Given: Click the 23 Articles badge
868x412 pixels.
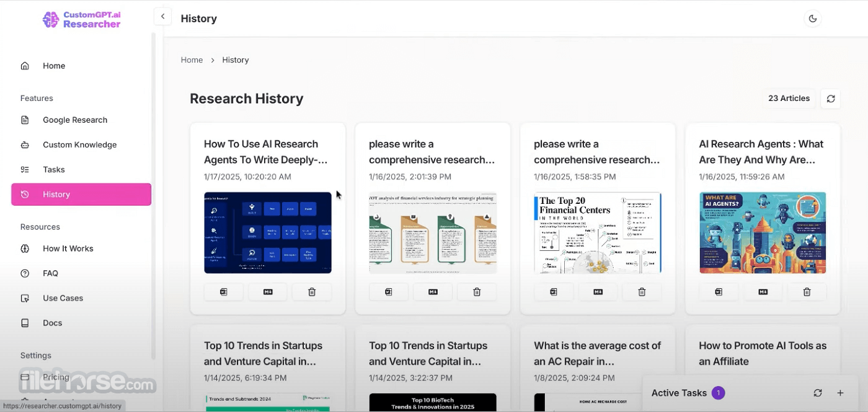Looking at the screenshot, I should (x=789, y=99).
